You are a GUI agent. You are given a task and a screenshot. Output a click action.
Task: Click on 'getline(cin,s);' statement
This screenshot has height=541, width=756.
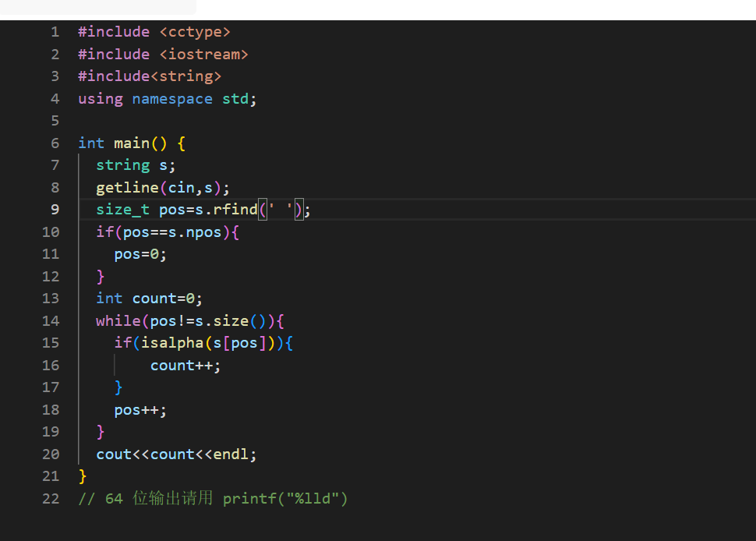coord(163,187)
